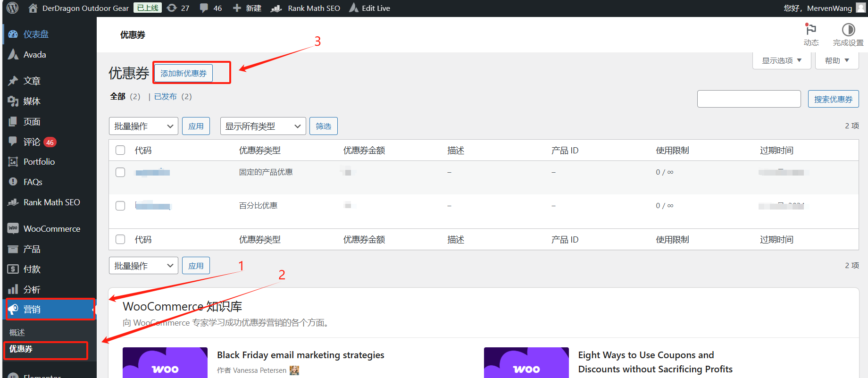The image size is (868, 378).
Task: Sort by expiry date column header
Action: coord(776,150)
